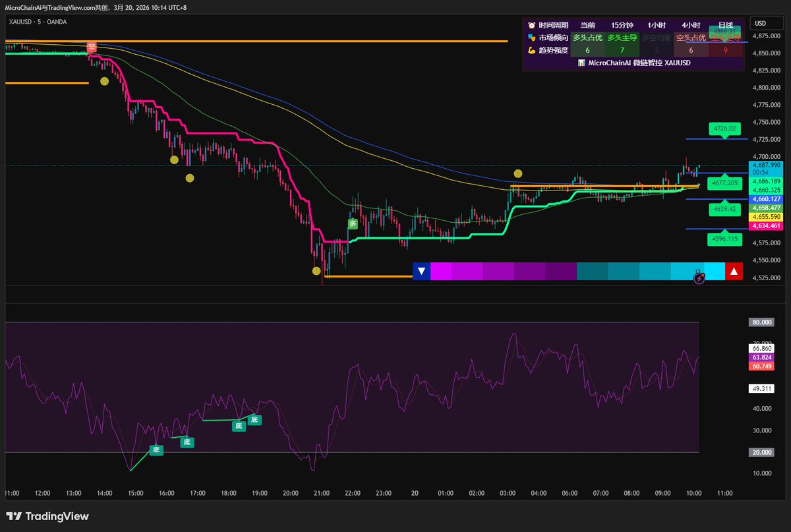Viewport: 791px width, 532px height.
Task: Click the red 空 sell signal marker
Action: 92,47
